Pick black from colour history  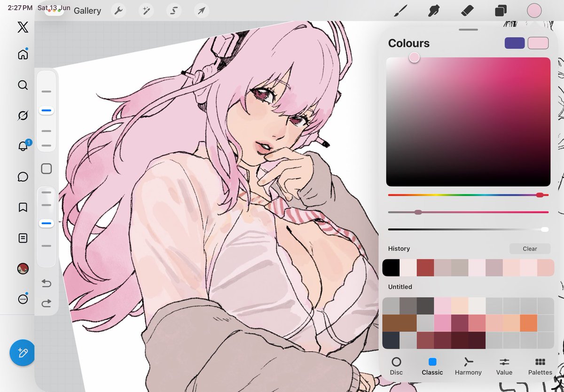tap(391, 268)
